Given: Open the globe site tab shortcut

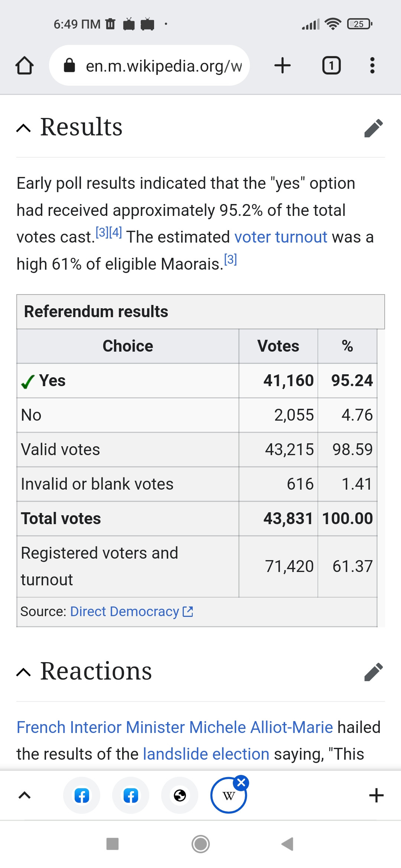Looking at the screenshot, I should click(x=180, y=795).
